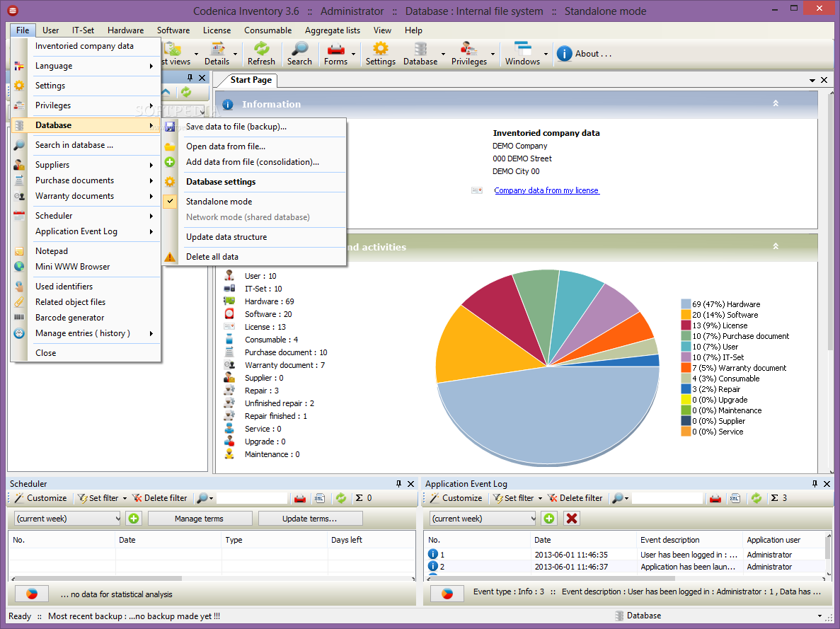Refresh the Scheduler list
The height and width of the screenshot is (629, 840).
tap(341, 497)
